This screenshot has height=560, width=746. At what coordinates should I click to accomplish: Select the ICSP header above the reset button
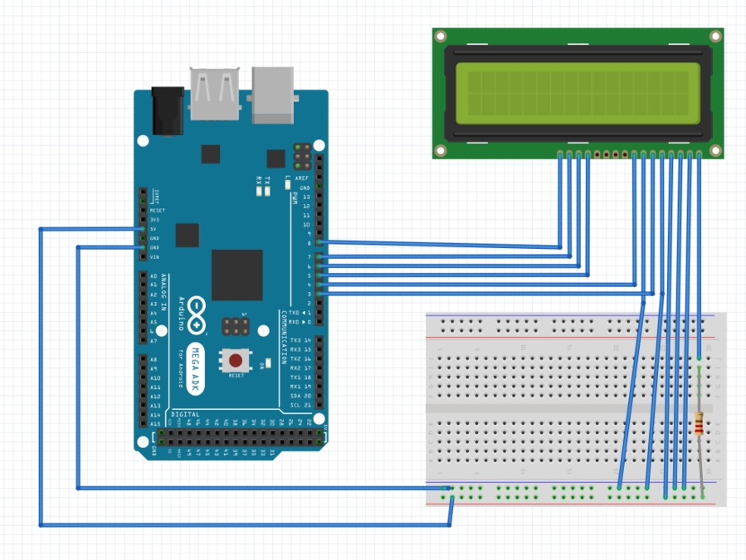pos(236,325)
